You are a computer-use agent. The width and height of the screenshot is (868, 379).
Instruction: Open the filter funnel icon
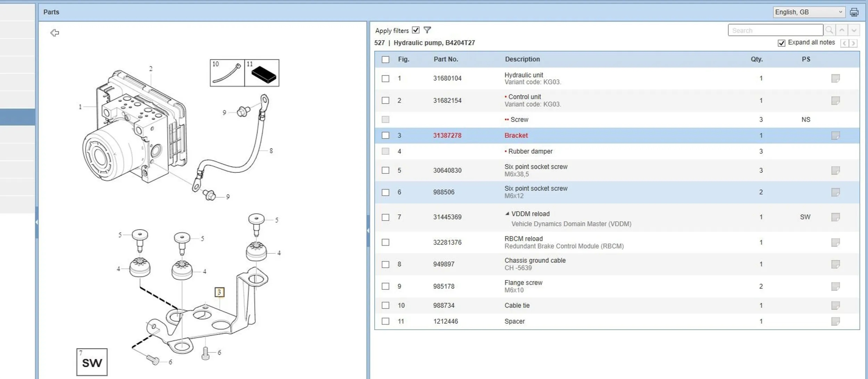[x=427, y=30]
